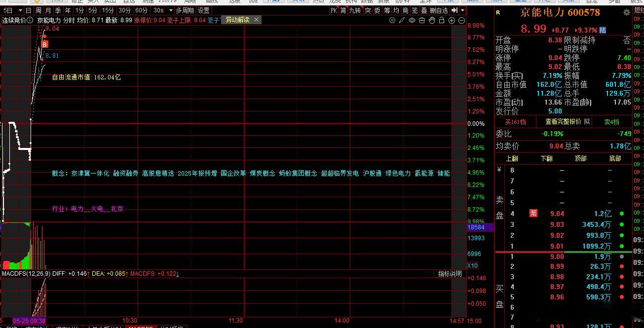Switch to the 年 yearly period
644x328 pixels.
[68, 10]
